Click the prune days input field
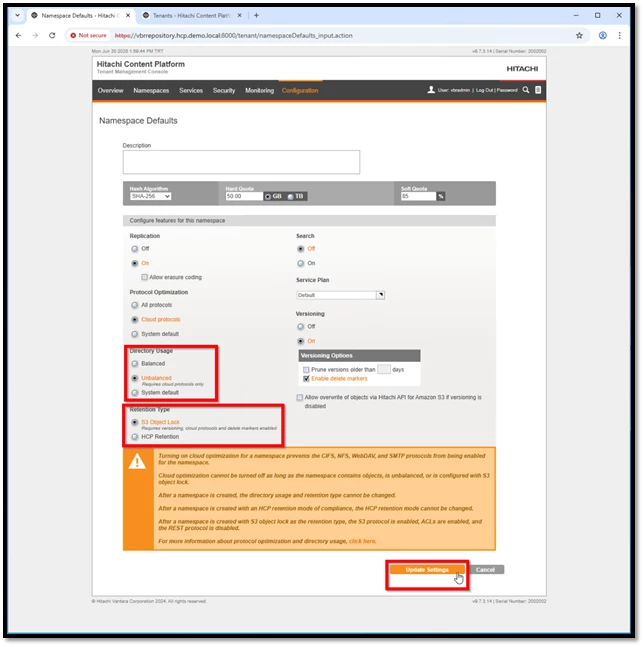Screen dimensions: 644x647 (384, 369)
